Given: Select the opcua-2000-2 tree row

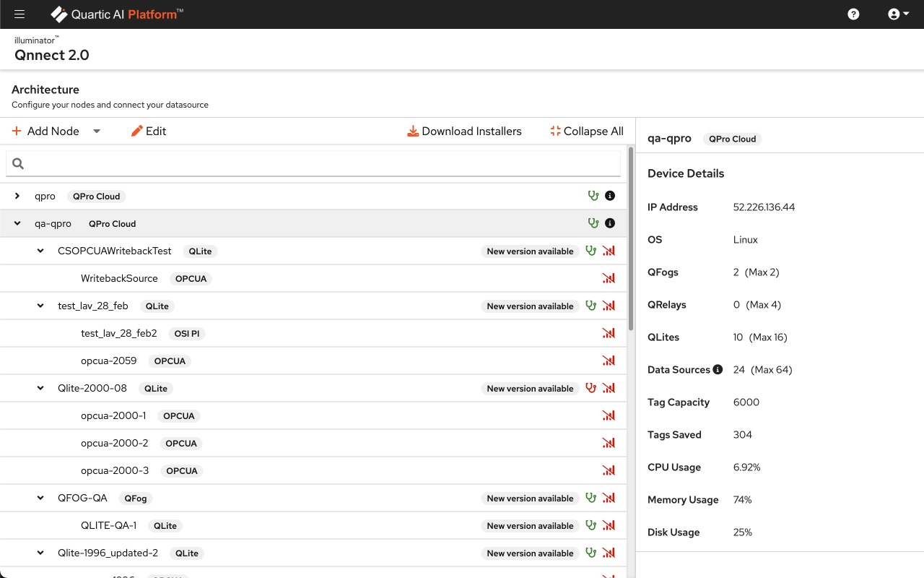Looking at the screenshot, I should [x=313, y=443].
